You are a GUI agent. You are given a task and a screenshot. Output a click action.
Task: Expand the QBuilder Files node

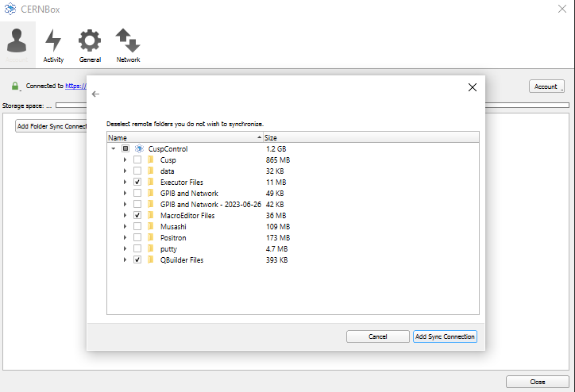point(125,259)
